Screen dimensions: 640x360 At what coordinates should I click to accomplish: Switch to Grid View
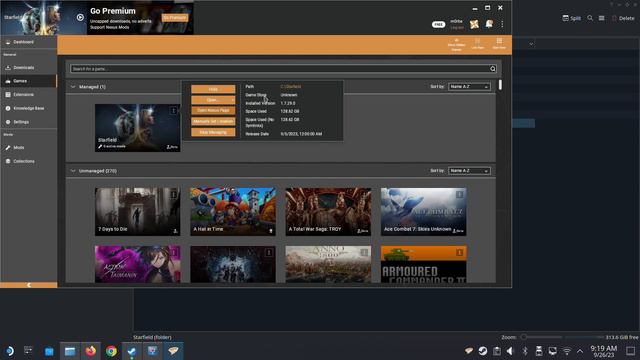point(499,44)
